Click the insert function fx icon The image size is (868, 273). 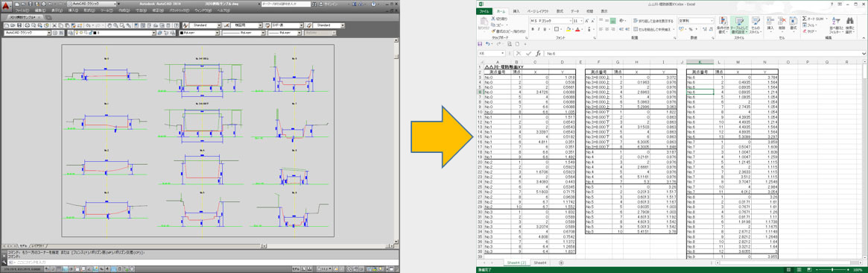coord(539,53)
